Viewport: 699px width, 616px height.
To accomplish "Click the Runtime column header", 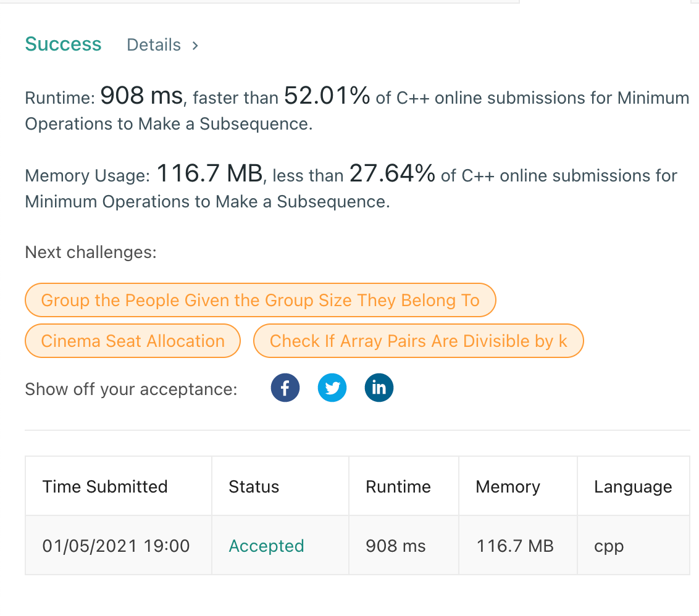I will [398, 486].
